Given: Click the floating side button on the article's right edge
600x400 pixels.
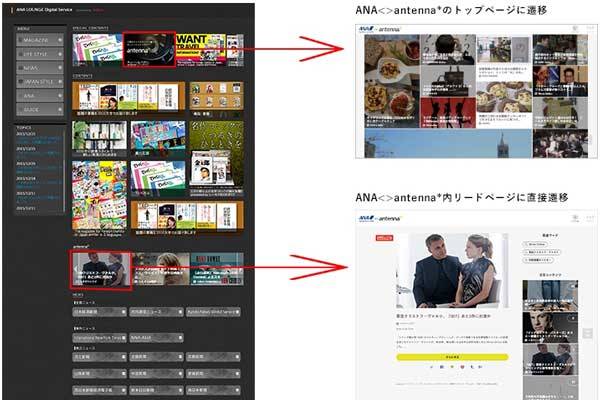Looking at the screenshot, I should [588, 333].
